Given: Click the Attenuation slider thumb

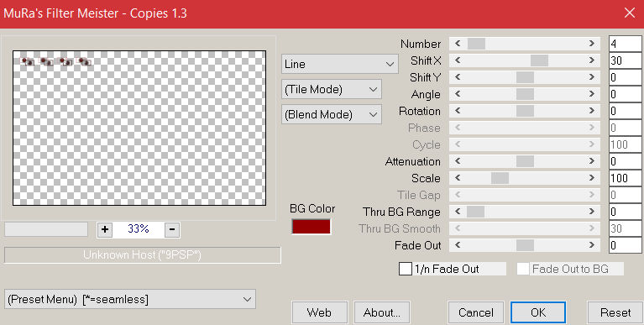Looking at the screenshot, I should point(525,161).
